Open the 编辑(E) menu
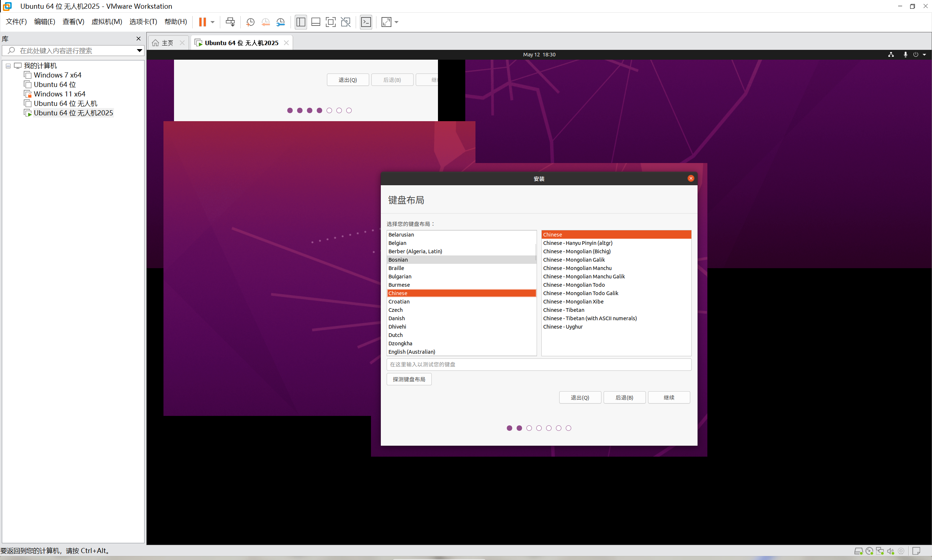 (x=44, y=21)
